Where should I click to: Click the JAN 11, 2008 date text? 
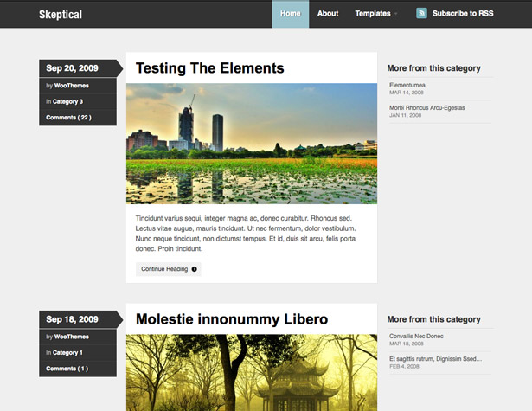pos(405,115)
